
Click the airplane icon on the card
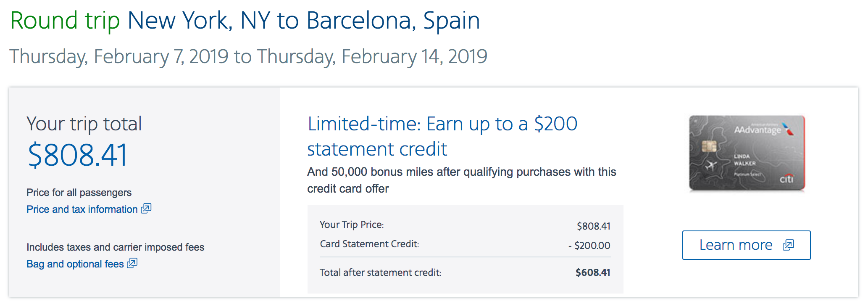coord(711,165)
